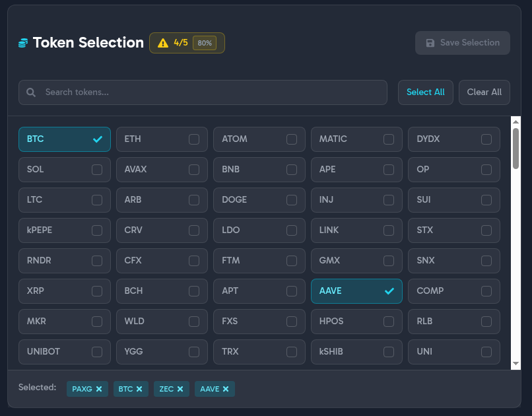Remove AAVE from the selected chips
Image resolution: width=532 pixels, height=416 pixels.
(227, 389)
